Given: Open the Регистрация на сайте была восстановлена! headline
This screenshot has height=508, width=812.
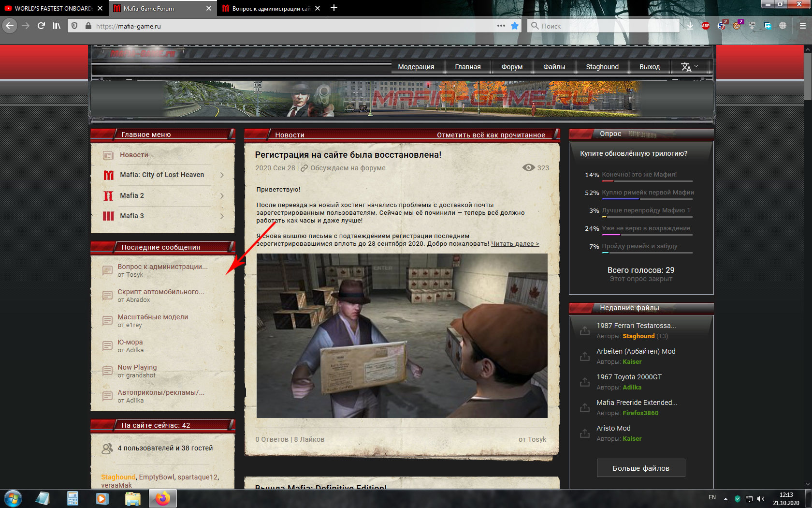Looking at the screenshot, I should (x=348, y=155).
